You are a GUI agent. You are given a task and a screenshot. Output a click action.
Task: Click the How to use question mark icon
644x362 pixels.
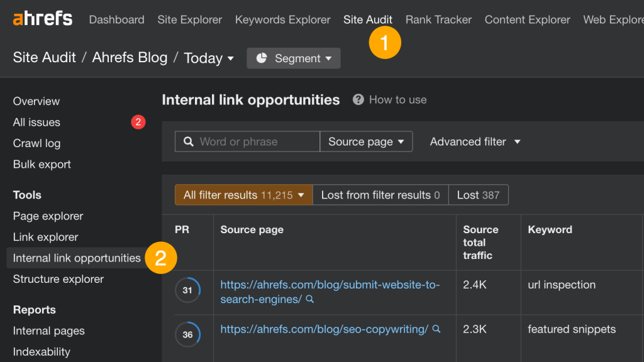point(358,99)
